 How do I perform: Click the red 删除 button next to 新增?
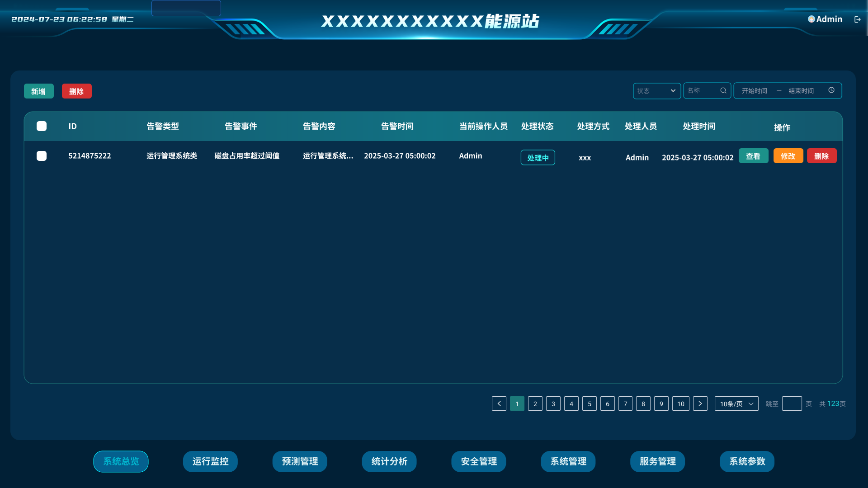point(77,91)
